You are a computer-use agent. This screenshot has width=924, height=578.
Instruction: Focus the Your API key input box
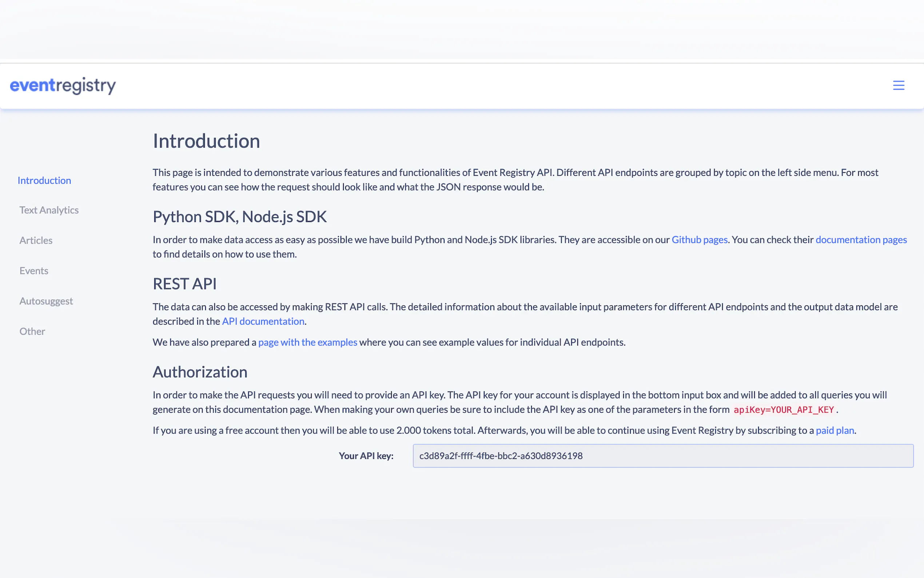663,456
